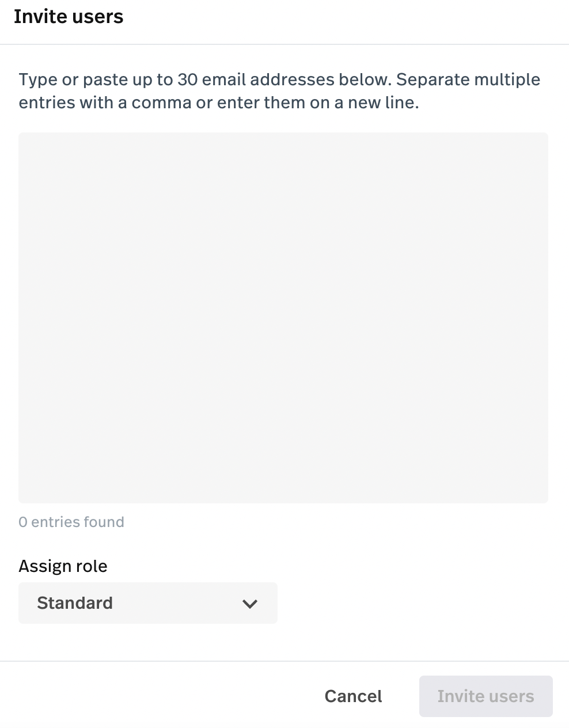Expand role options showing Standard
The image size is (569, 728).
[x=148, y=603]
